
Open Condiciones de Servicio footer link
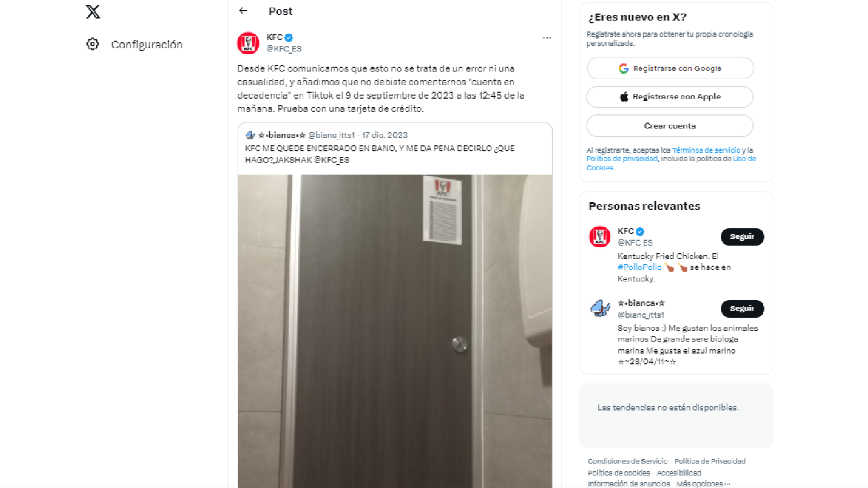click(x=628, y=461)
